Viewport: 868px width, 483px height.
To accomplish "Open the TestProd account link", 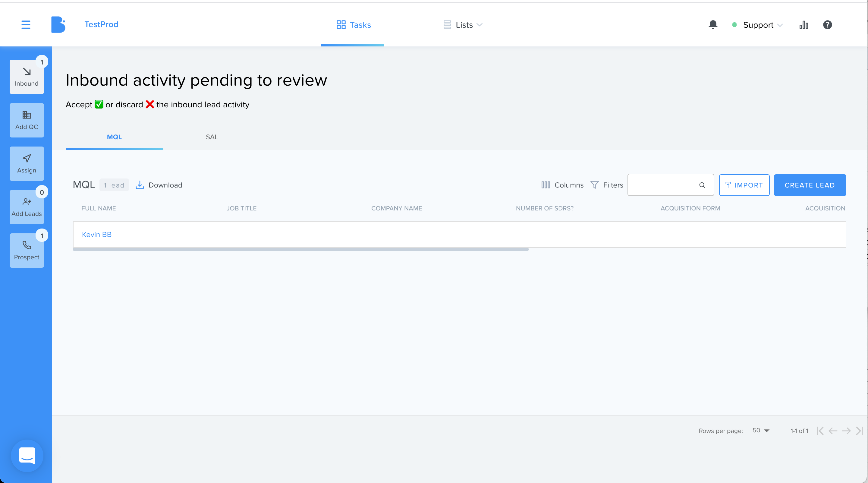I will (101, 24).
